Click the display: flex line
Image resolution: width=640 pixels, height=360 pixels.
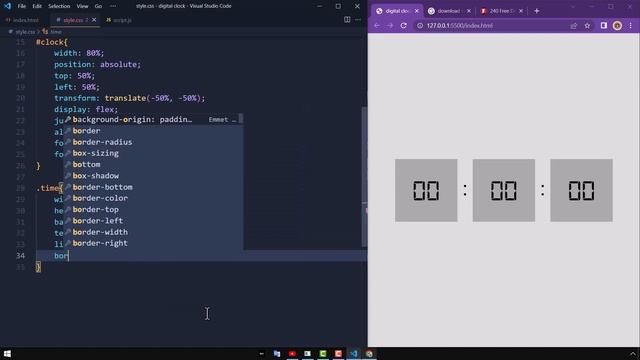(86, 109)
